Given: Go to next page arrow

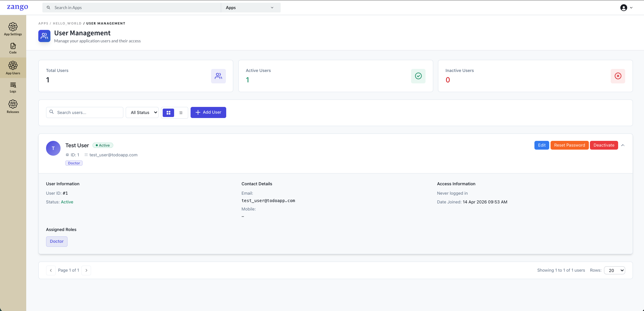Looking at the screenshot, I should 86,270.
